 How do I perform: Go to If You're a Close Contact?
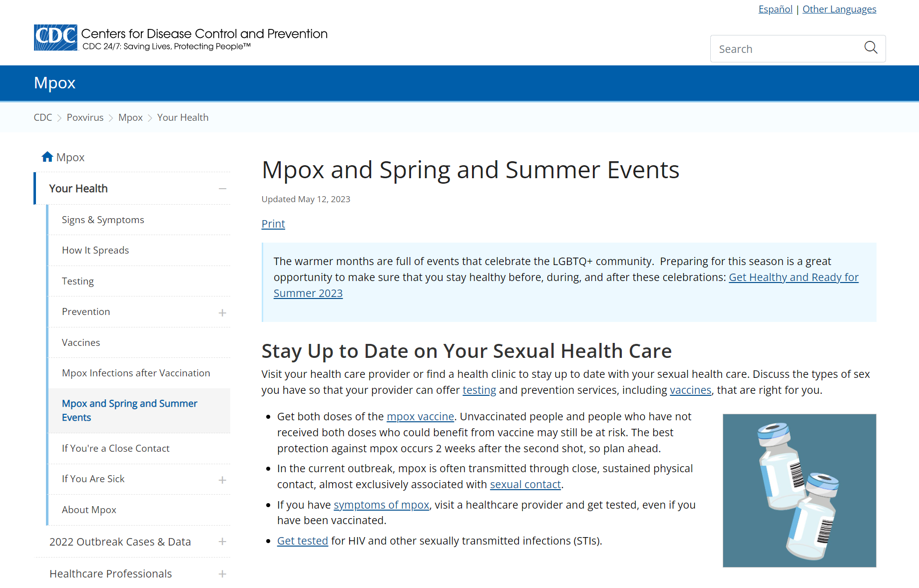click(115, 448)
